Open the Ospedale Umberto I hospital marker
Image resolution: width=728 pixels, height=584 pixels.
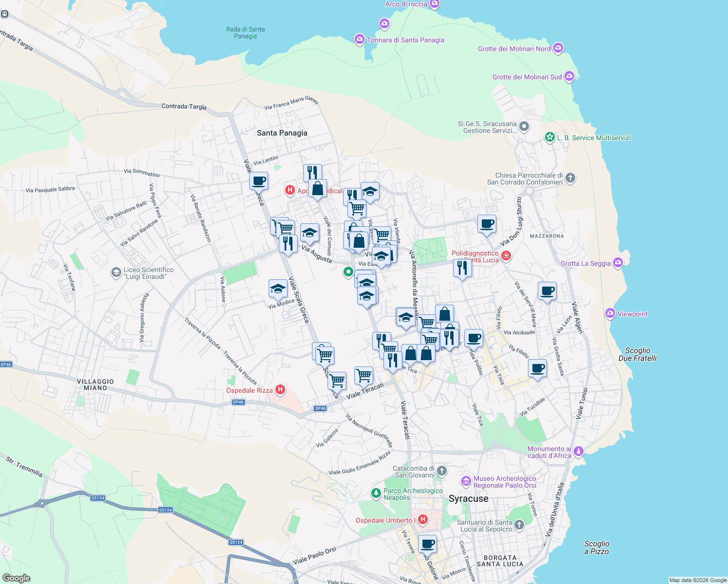(x=422, y=519)
